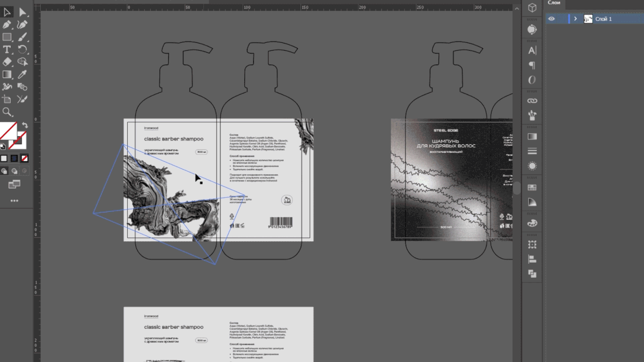This screenshot has width=644, height=362.
Task: Choose the Zoom magnifier tool
Action: pyautogui.click(x=7, y=112)
